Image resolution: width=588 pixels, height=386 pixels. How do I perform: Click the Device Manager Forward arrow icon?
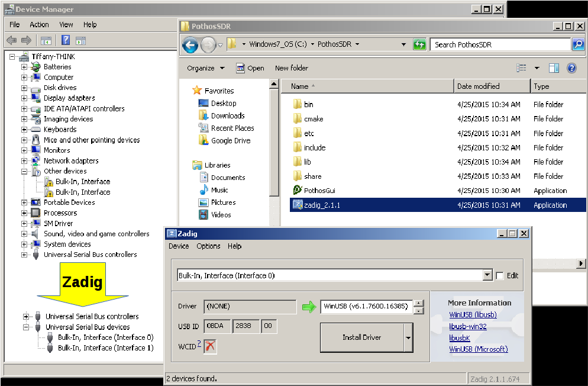26,40
